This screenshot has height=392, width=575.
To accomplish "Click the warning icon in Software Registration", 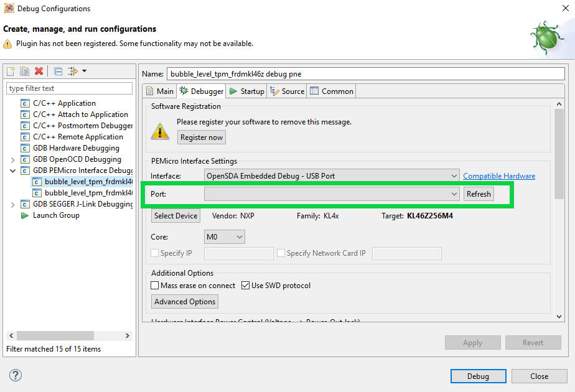I will coord(160,131).
